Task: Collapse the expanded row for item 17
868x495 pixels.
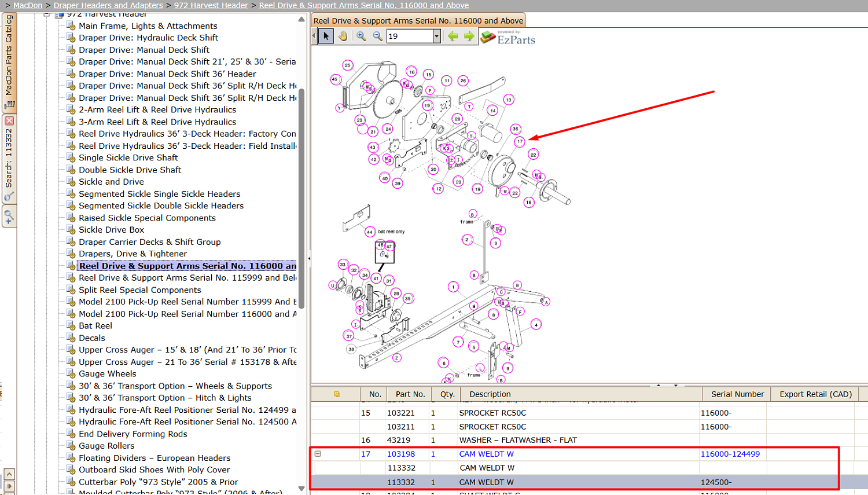Action: 318,454
